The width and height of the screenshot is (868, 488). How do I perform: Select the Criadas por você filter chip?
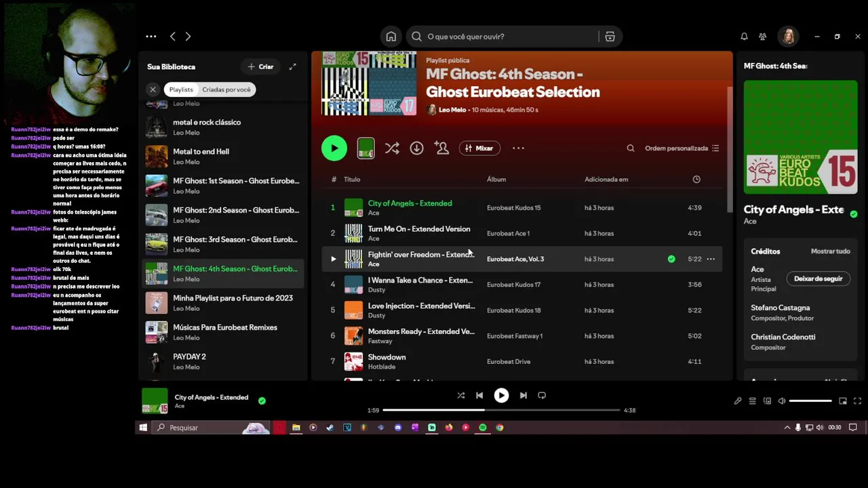click(226, 89)
